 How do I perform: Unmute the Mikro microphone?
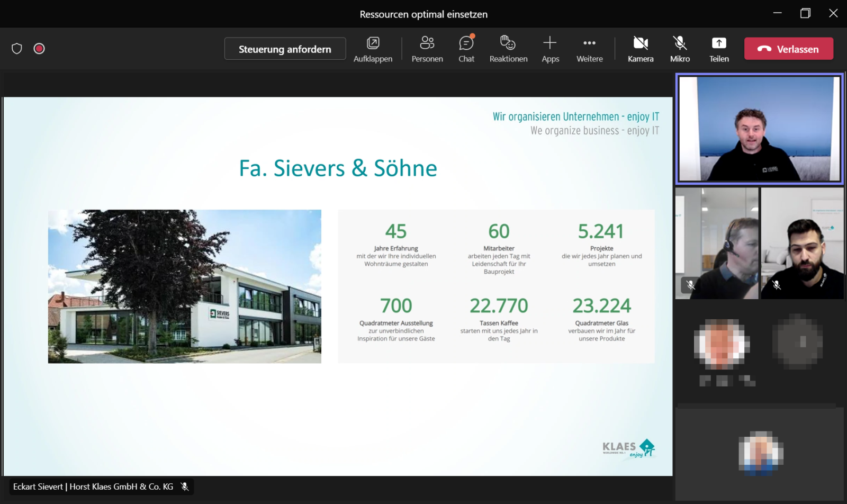click(x=680, y=49)
